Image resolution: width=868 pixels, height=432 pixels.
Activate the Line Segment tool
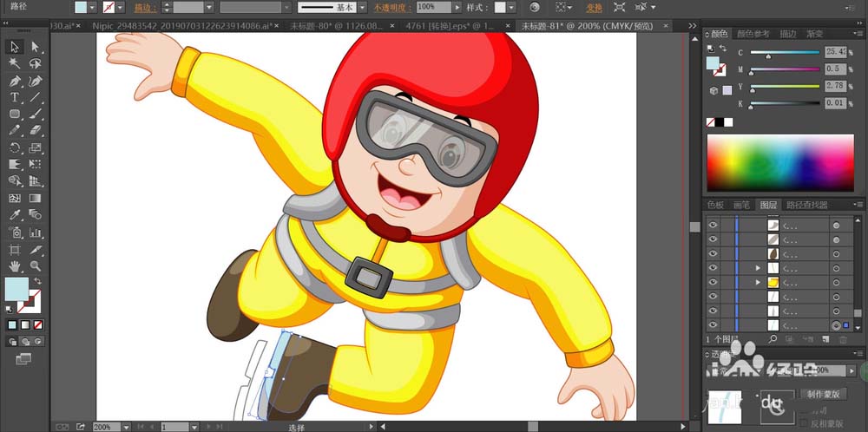[36, 98]
